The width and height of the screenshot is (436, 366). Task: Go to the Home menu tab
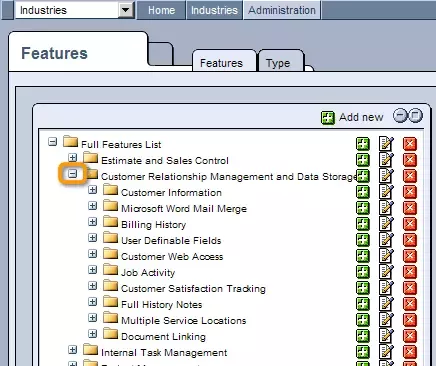coord(161,10)
